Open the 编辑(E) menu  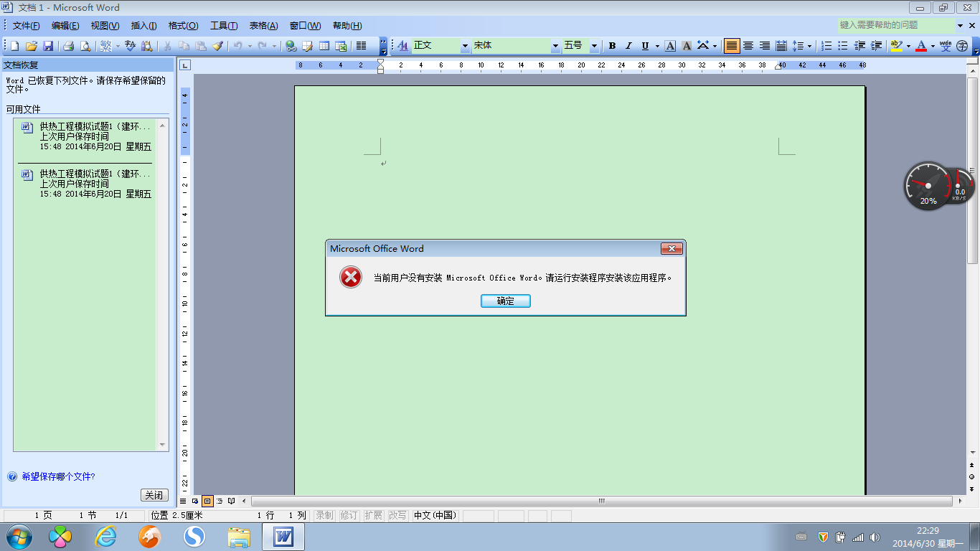65,26
